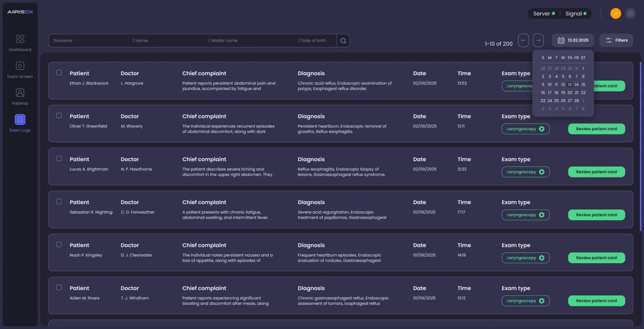Go to next page arrow
The image size is (644, 329).
pos(538,40)
